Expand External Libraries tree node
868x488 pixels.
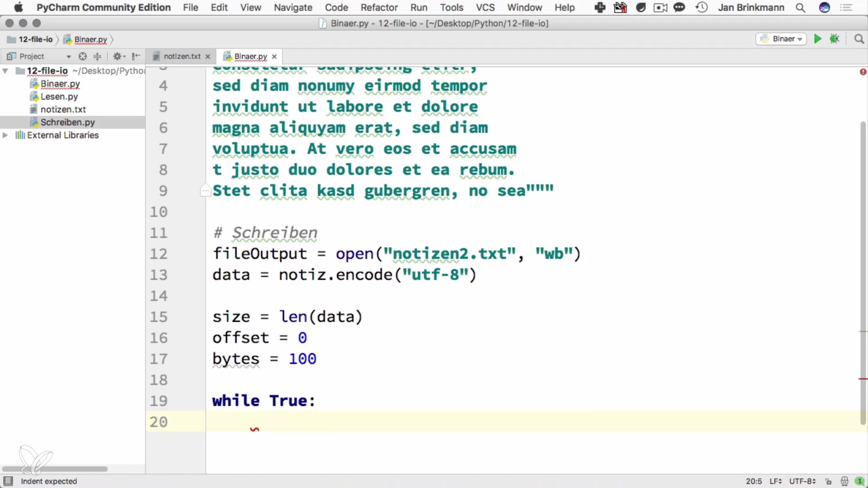5,135
